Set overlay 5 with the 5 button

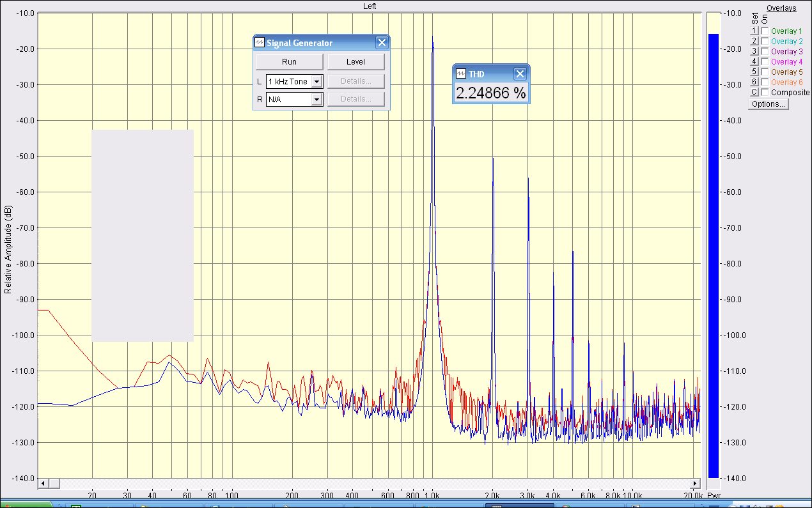click(x=754, y=72)
